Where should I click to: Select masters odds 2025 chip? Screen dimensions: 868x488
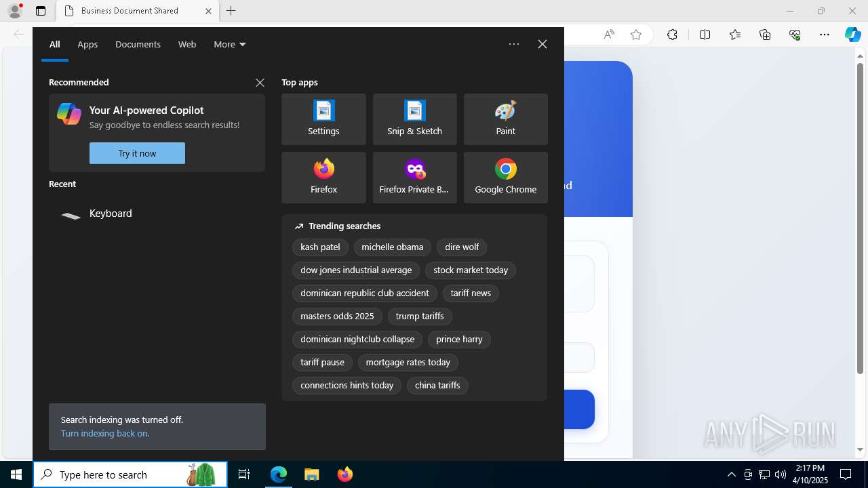point(337,317)
